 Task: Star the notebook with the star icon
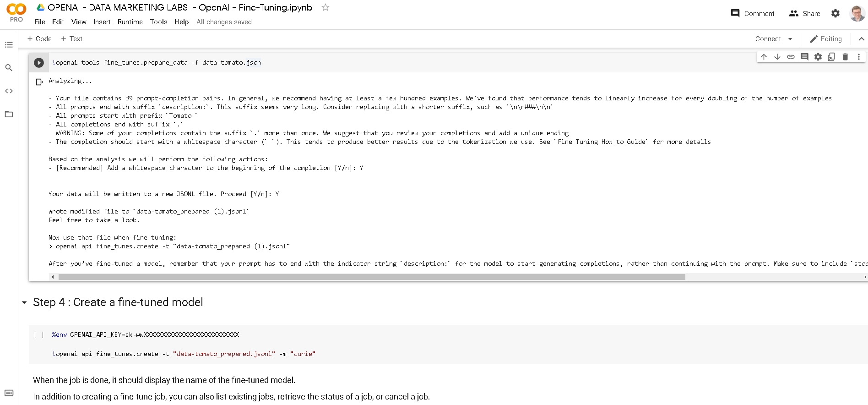coord(325,7)
